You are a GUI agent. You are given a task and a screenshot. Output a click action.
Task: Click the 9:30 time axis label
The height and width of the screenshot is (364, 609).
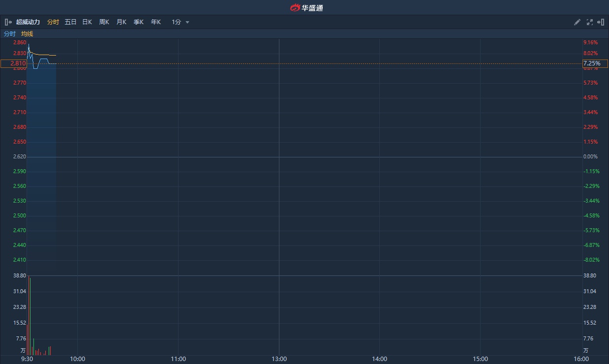(27, 359)
